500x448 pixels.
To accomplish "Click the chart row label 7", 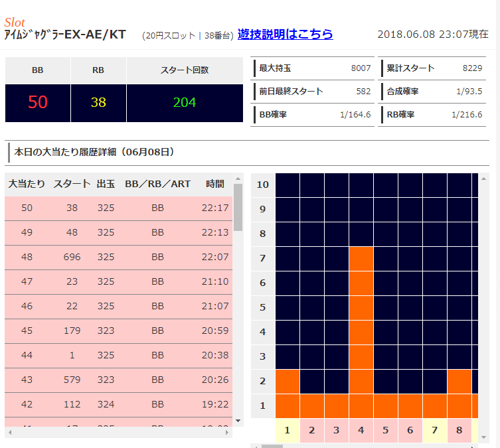I will (263, 258).
